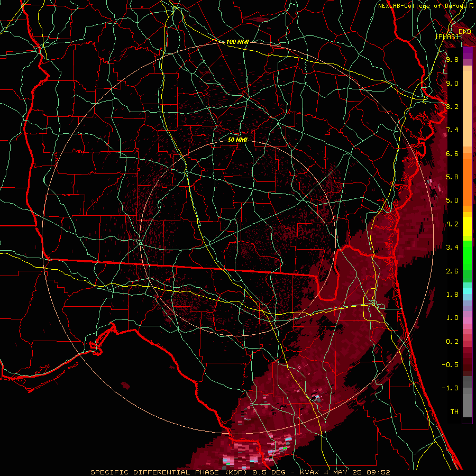Click the [PHAS] unit label
Image resolution: width=476 pixels, height=476 pixels.
pyautogui.click(x=447, y=36)
